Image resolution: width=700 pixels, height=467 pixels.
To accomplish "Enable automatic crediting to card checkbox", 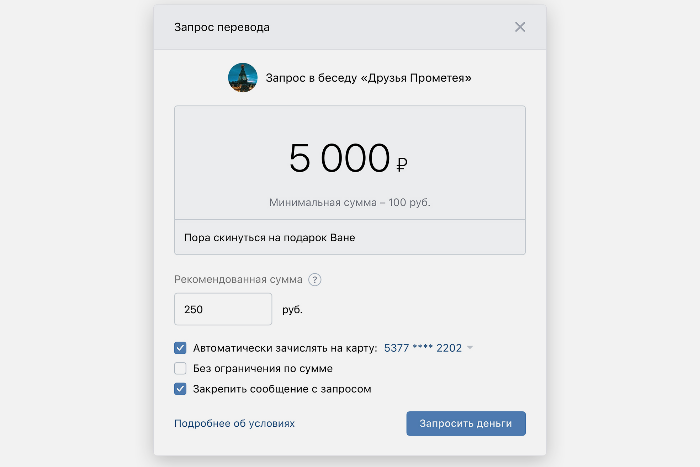I will (x=181, y=348).
